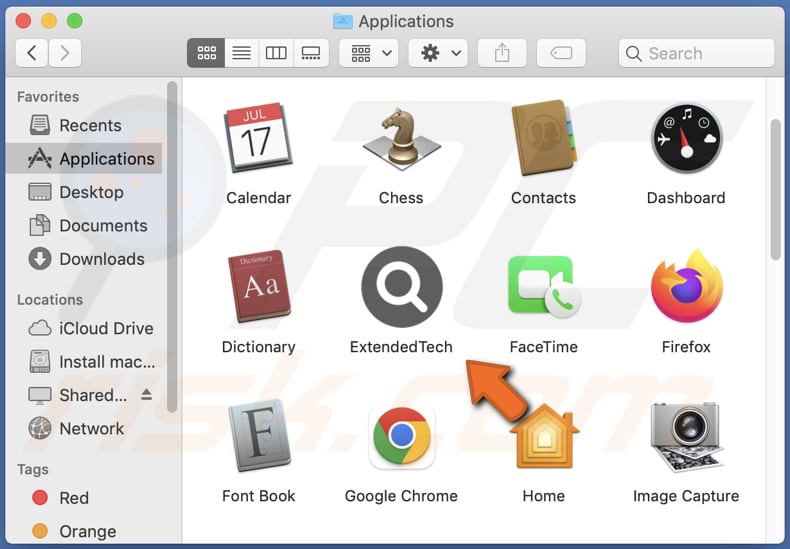Click the main content vertical scrollbar
Screen dimensions: 790x549
(x=776, y=190)
